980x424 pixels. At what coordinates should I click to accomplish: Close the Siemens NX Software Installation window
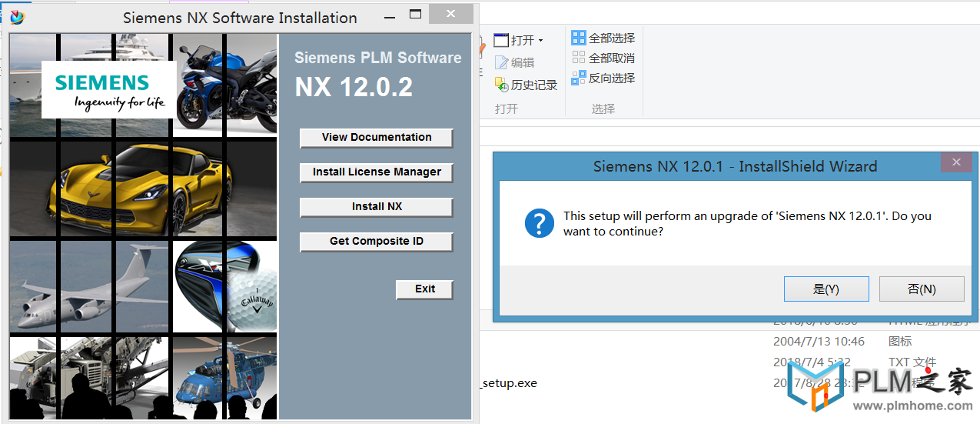pos(450,14)
